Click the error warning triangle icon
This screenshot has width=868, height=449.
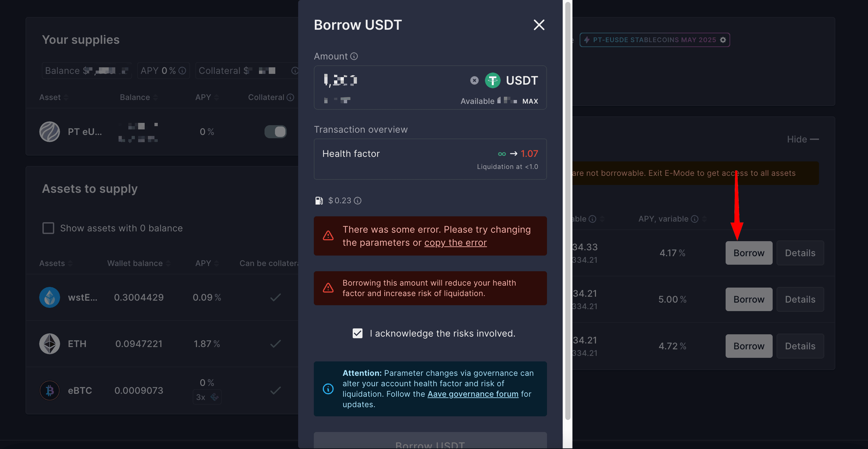tap(328, 236)
